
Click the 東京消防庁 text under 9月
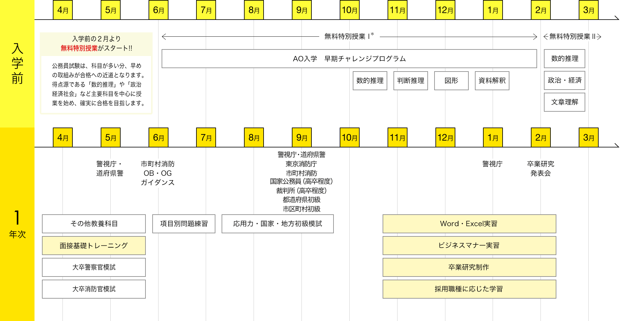click(301, 164)
